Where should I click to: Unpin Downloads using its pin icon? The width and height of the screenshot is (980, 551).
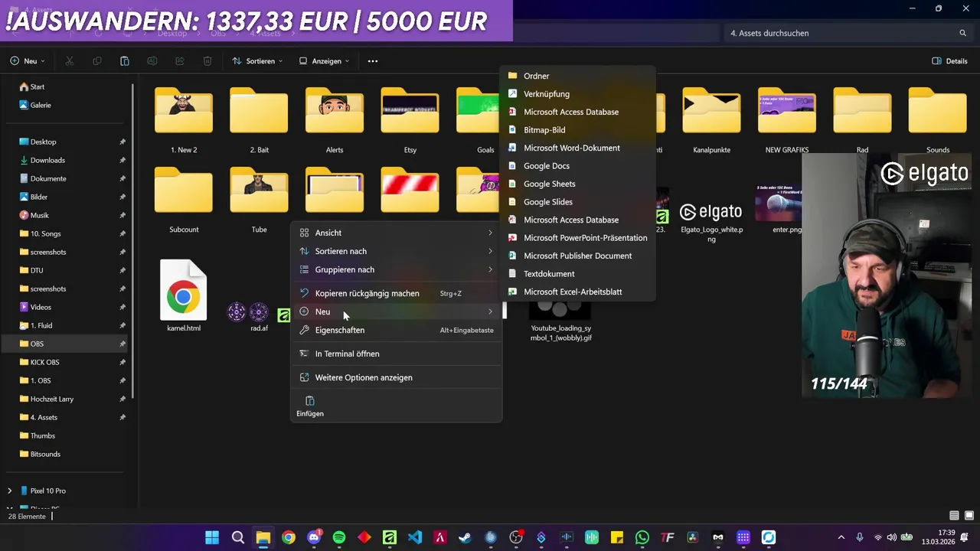122,160
